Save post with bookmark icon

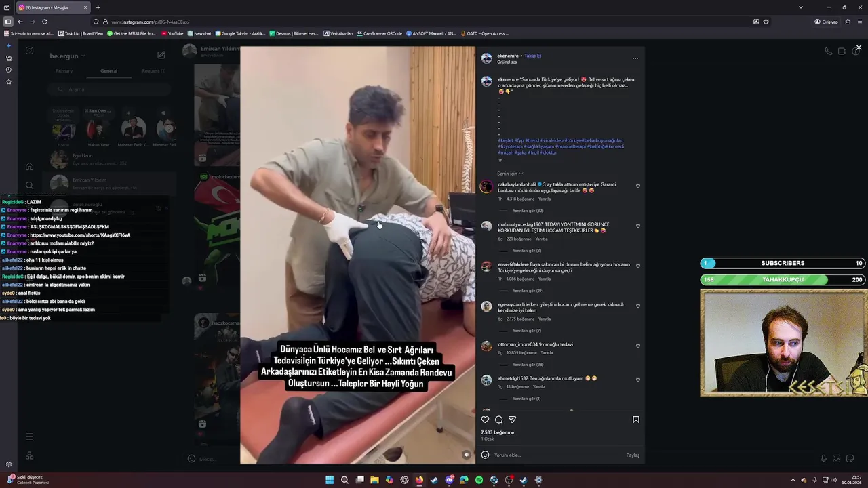(x=635, y=420)
